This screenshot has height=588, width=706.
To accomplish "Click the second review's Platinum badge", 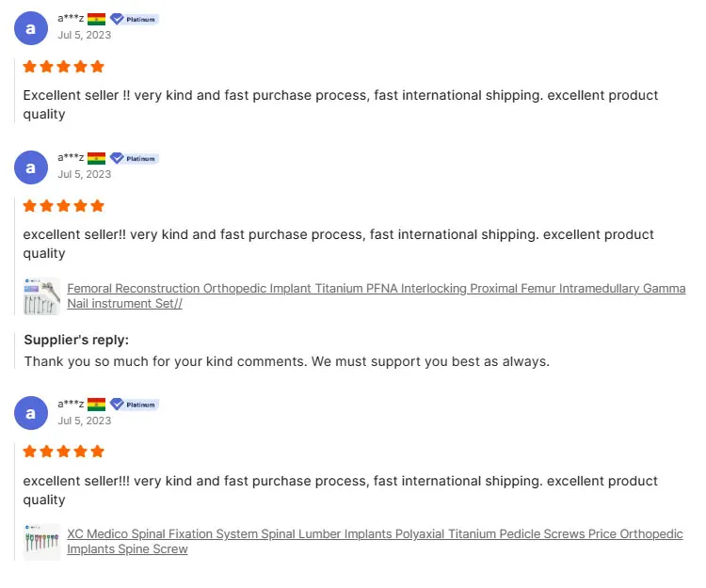I will (x=134, y=158).
